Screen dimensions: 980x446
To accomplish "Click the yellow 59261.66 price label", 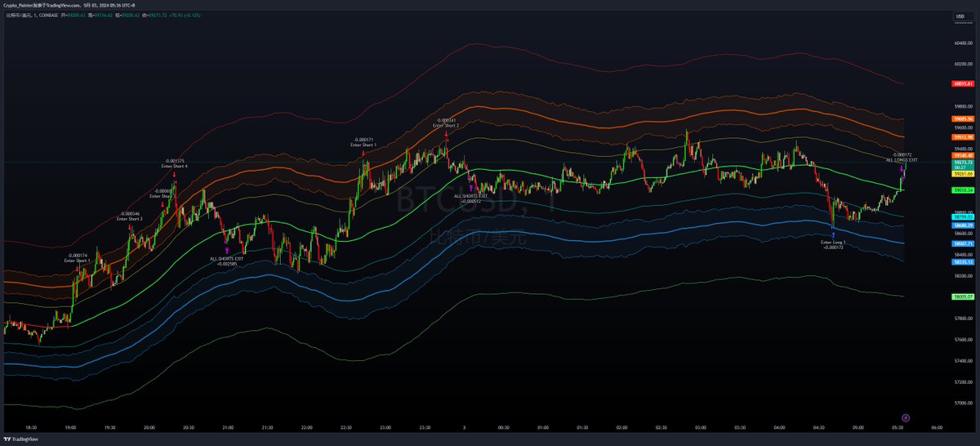I will click(964, 174).
